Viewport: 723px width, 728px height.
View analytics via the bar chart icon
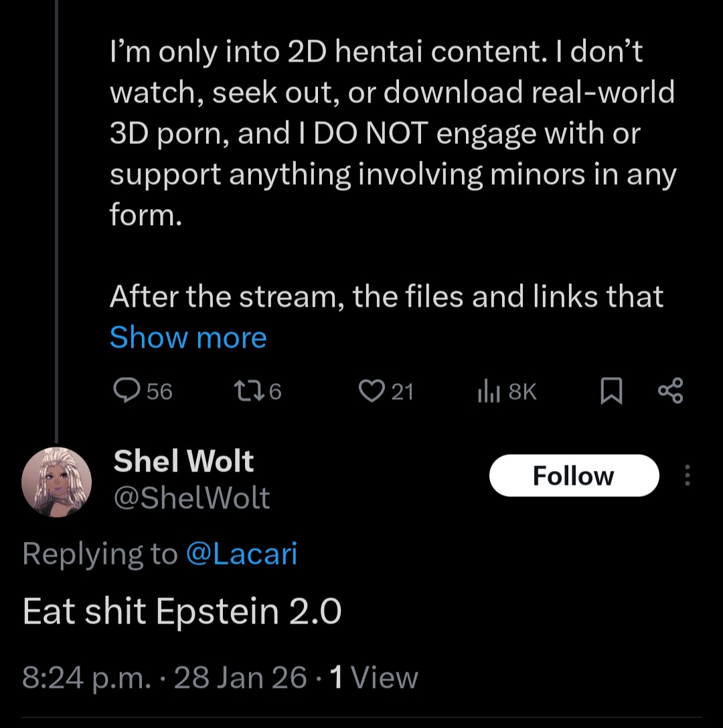(488, 391)
